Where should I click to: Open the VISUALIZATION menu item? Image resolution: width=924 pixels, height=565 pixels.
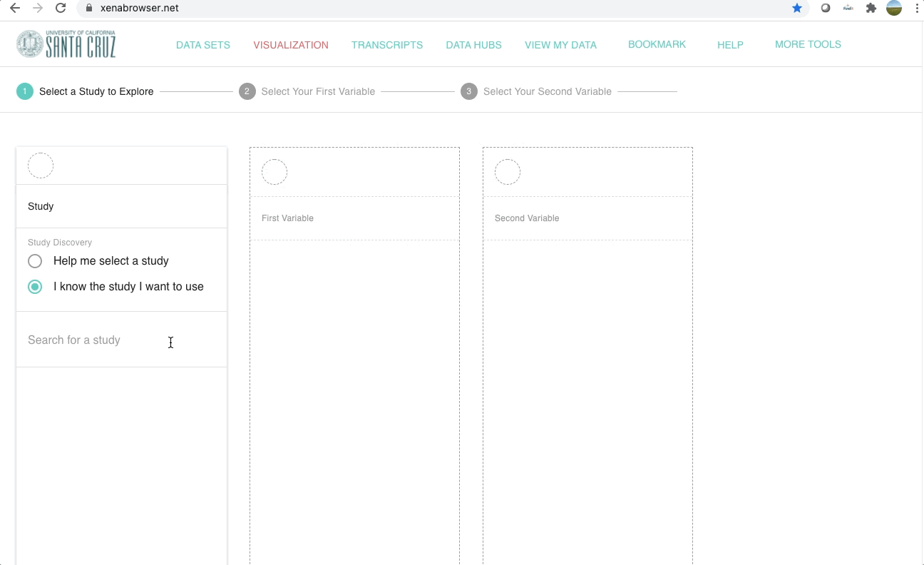coord(291,44)
